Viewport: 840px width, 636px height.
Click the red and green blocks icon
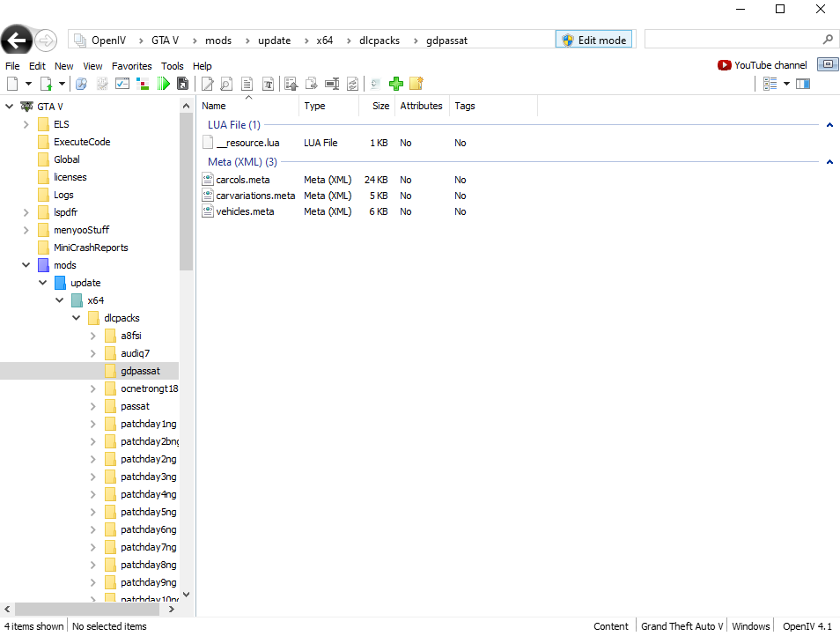coord(143,84)
